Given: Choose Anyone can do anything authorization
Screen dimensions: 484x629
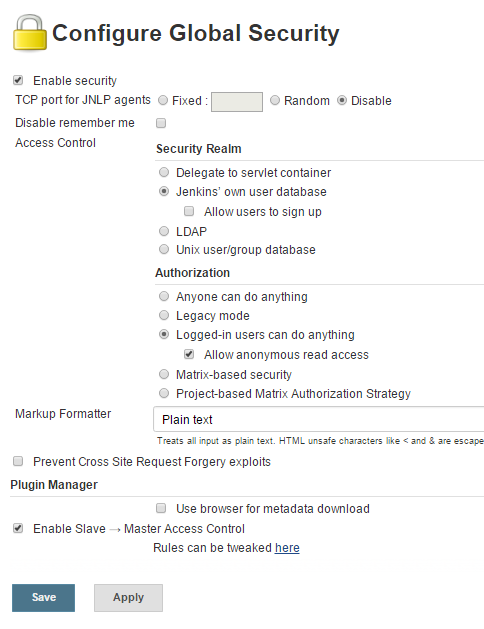Looking at the screenshot, I should click(164, 296).
